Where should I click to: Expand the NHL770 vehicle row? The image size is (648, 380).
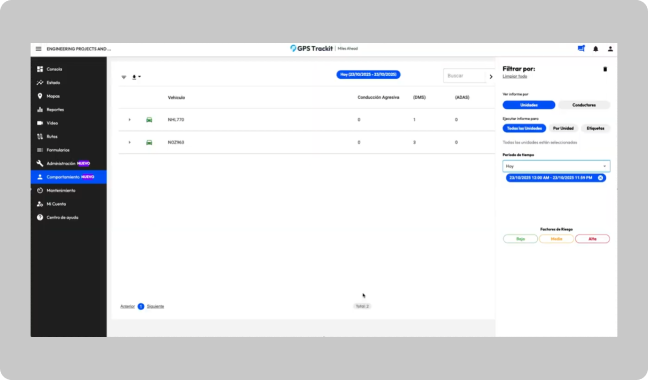129,120
